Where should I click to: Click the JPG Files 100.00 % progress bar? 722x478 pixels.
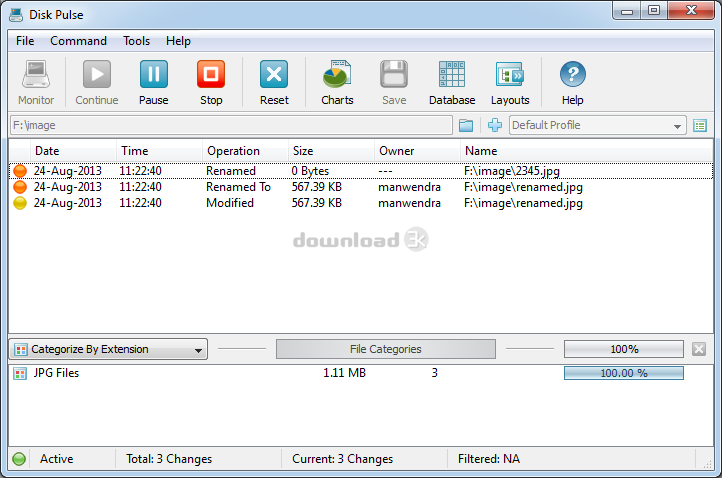point(623,373)
